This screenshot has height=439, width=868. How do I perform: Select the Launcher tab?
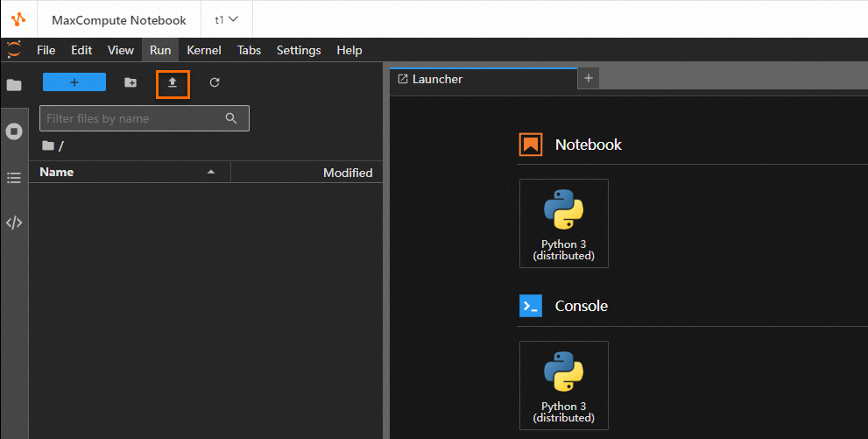click(483, 79)
